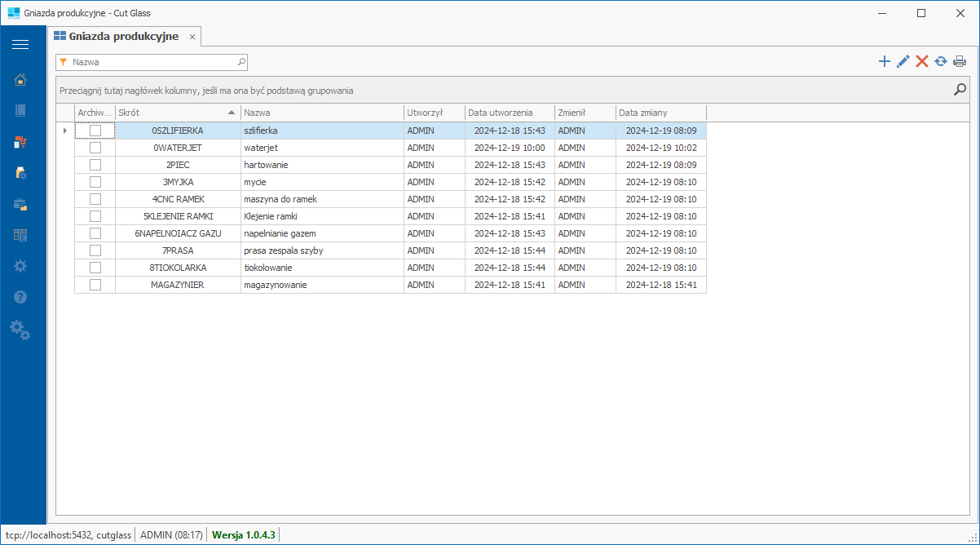
Task: Click the Skrót column sort arrow
Action: click(232, 113)
